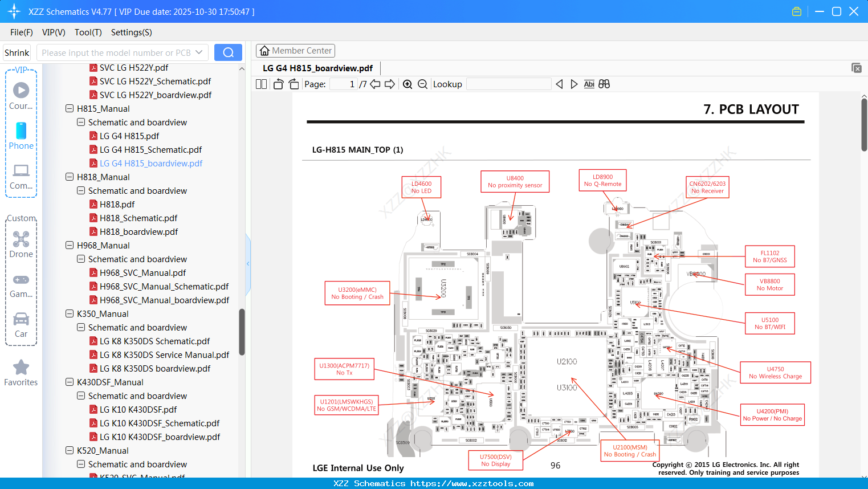
Task: Open the Tool(T) menu
Action: click(88, 32)
